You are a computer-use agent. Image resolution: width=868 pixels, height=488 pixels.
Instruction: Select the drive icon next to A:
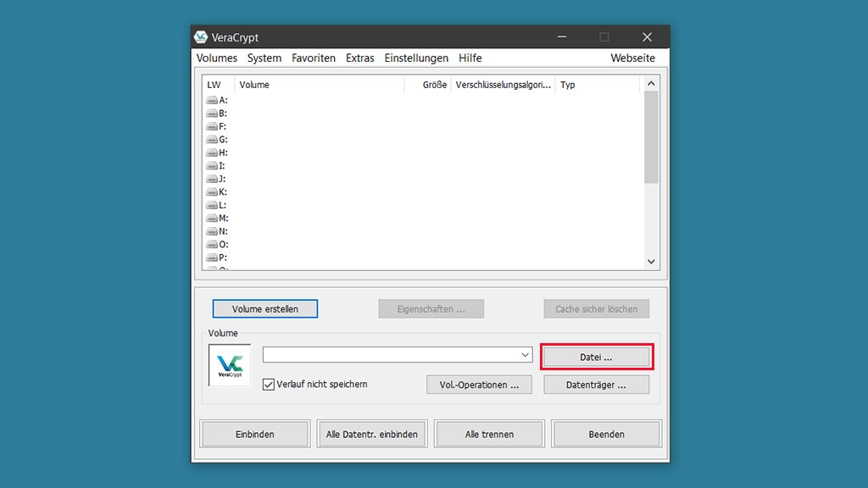click(x=211, y=100)
